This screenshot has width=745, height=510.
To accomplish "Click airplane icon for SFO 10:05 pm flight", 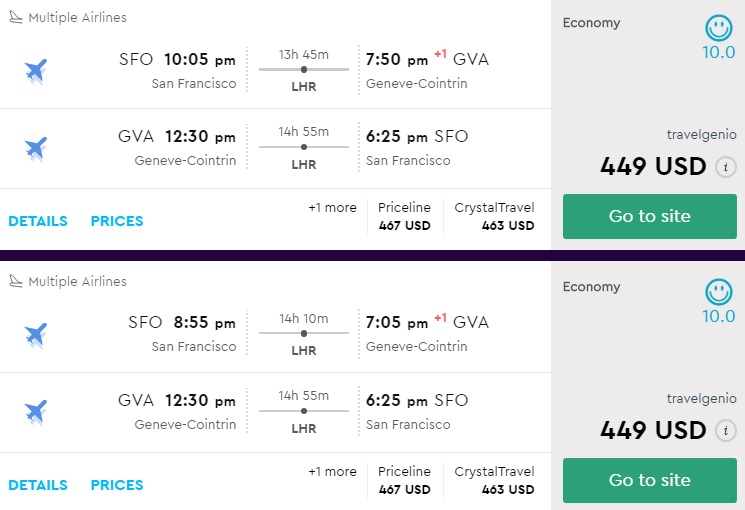I will (36, 70).
